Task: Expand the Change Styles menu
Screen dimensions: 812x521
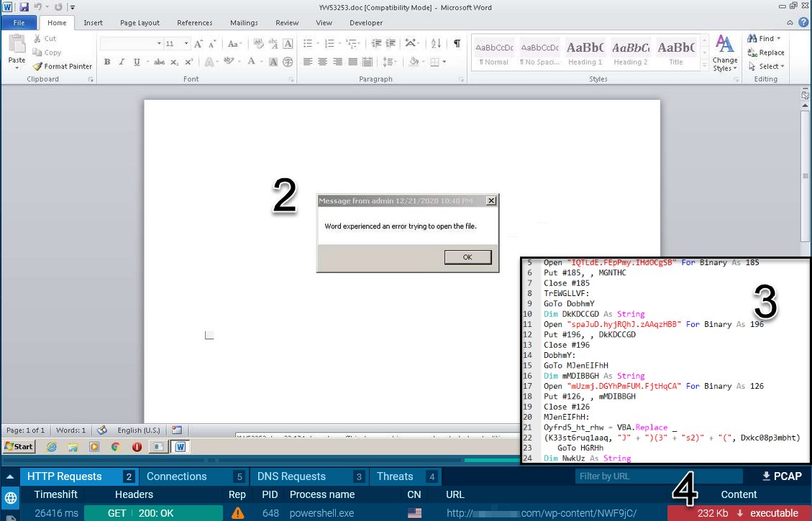Action: [x=724, y=54]
